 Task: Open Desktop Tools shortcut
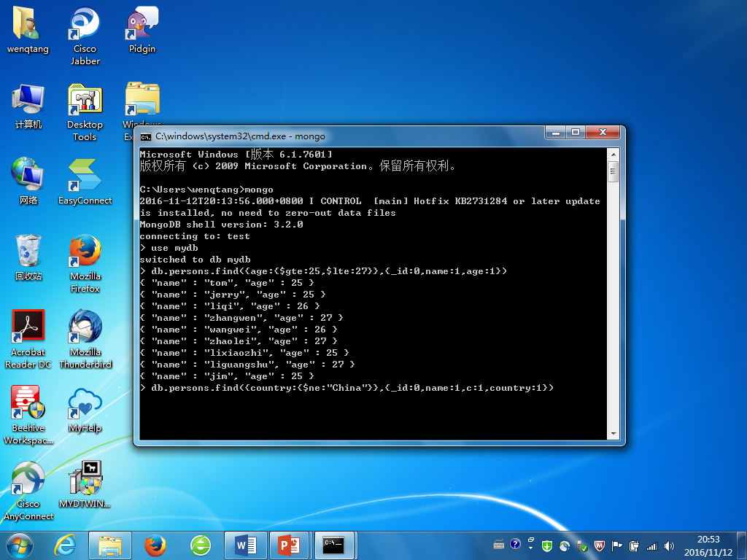85,112
